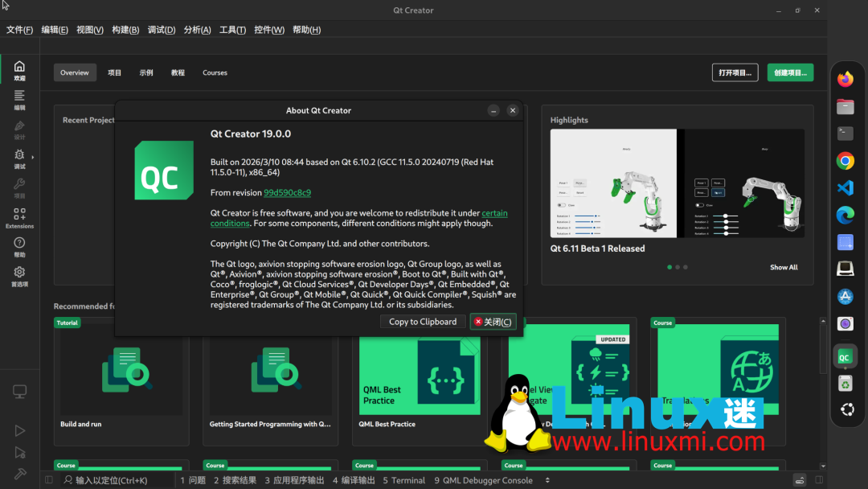Screen dimensions: 868x489
Task: Switch to the 示例 tab
Action: (x=146, y=72)
